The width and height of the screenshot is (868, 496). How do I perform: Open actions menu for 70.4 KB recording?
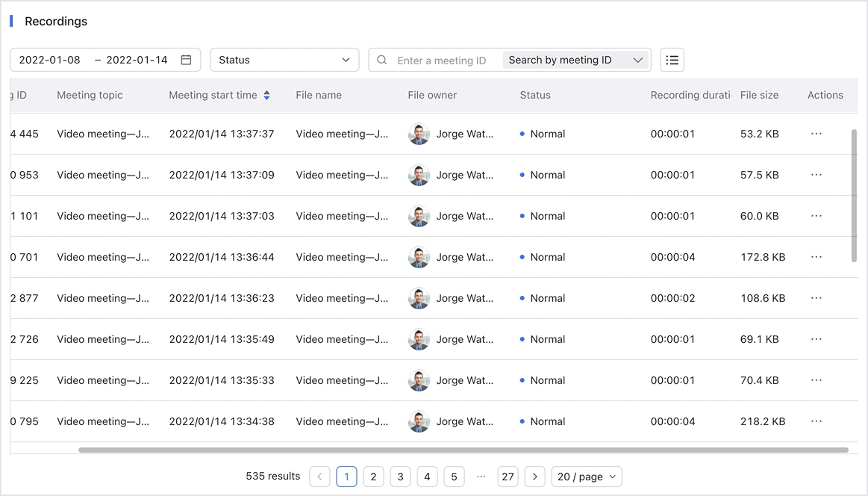coord(816,379)
